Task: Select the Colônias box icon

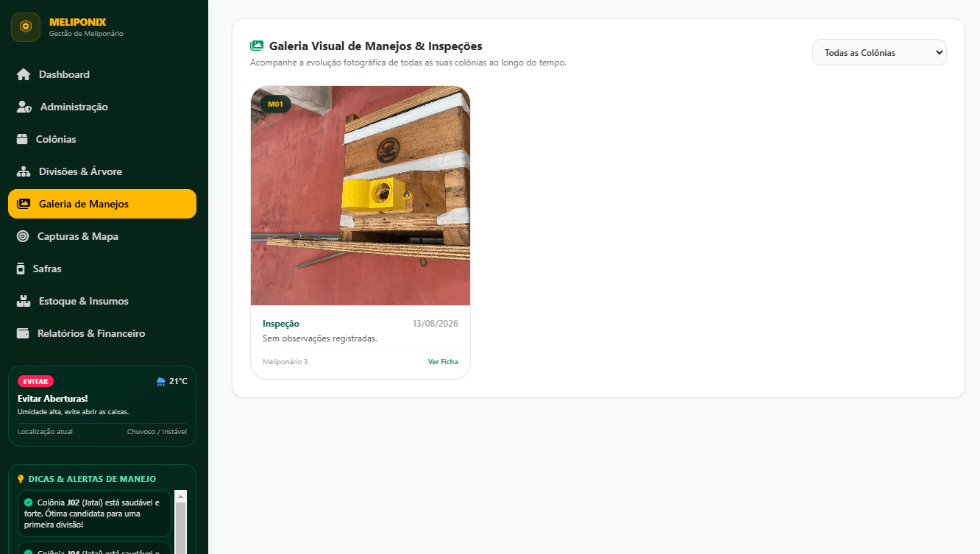Action: point(23,139)
